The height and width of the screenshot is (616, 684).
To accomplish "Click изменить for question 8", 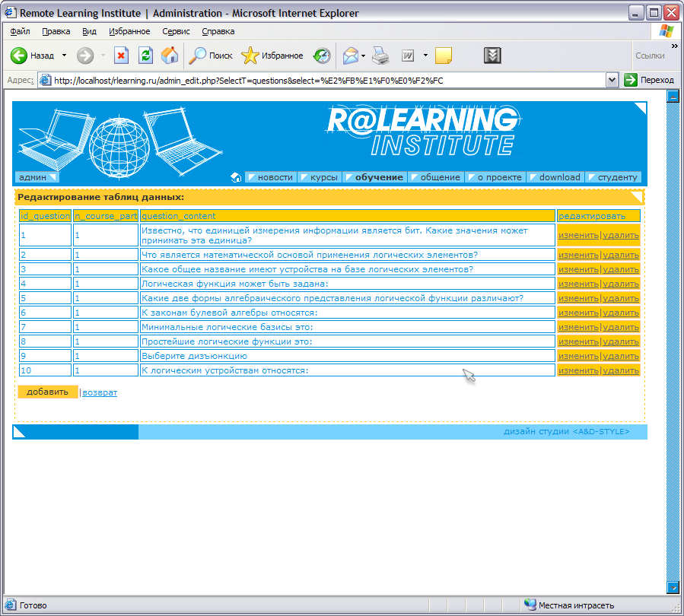I will tap(578, 341).
